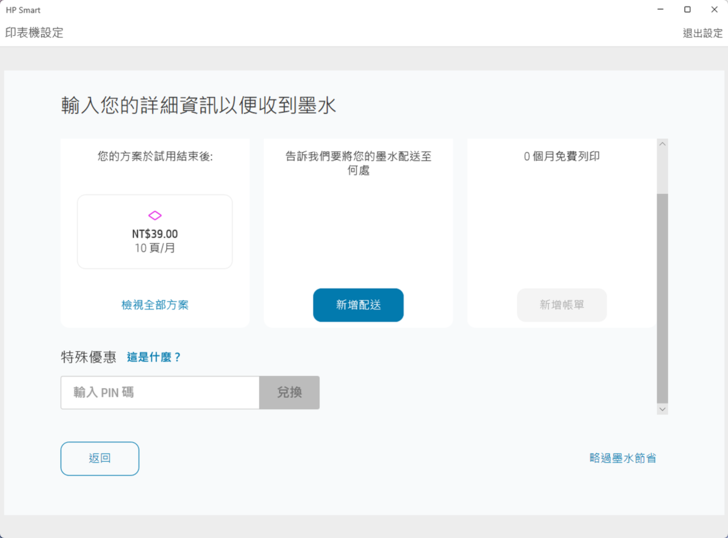Click the greyed-out 新增帳單 button
The width and height of the screenshot is (728, 538).
[x=561, y=305]
